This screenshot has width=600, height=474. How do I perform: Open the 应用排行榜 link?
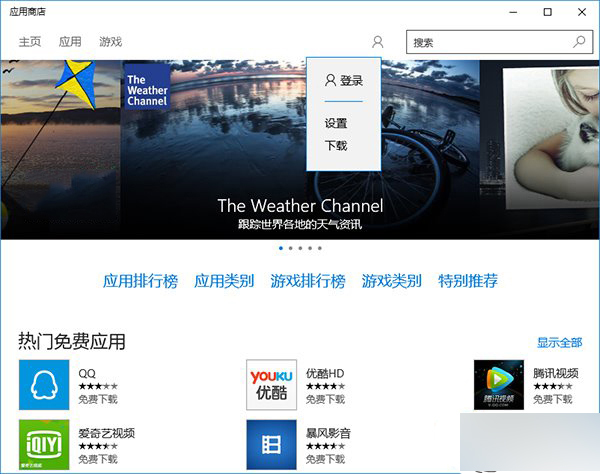pyautogui.click(x=140, y=281)
